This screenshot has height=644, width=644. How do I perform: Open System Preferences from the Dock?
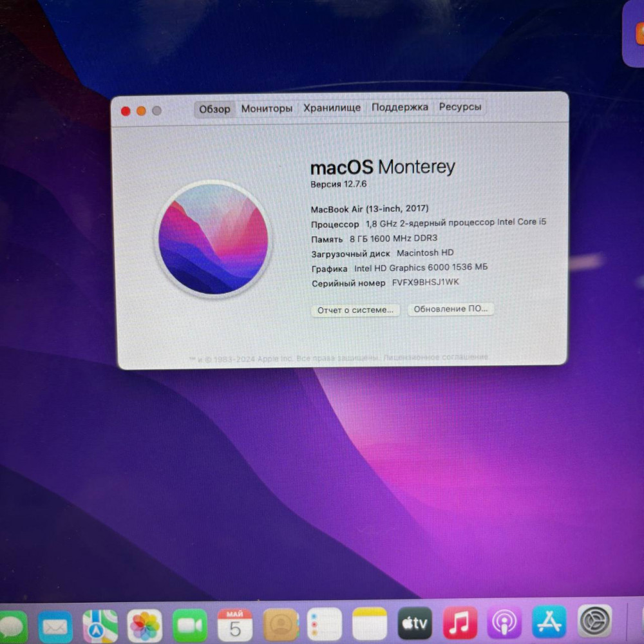(594, 622)
